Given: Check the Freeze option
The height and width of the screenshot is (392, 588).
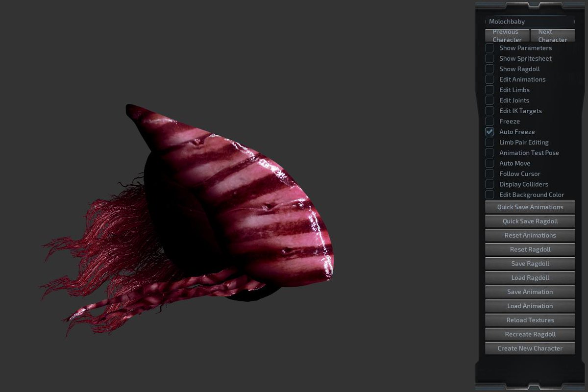Looking at the screenshot, I should tap(490, 121).
